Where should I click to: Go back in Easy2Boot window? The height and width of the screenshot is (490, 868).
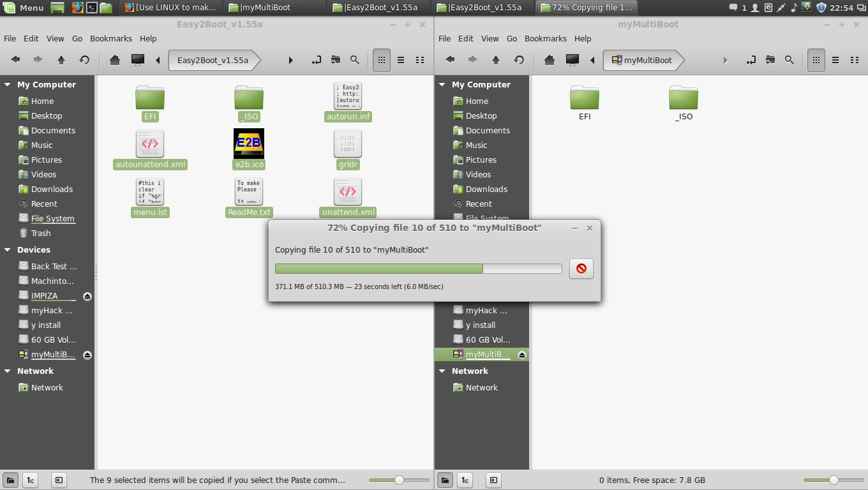coord(16,60)
